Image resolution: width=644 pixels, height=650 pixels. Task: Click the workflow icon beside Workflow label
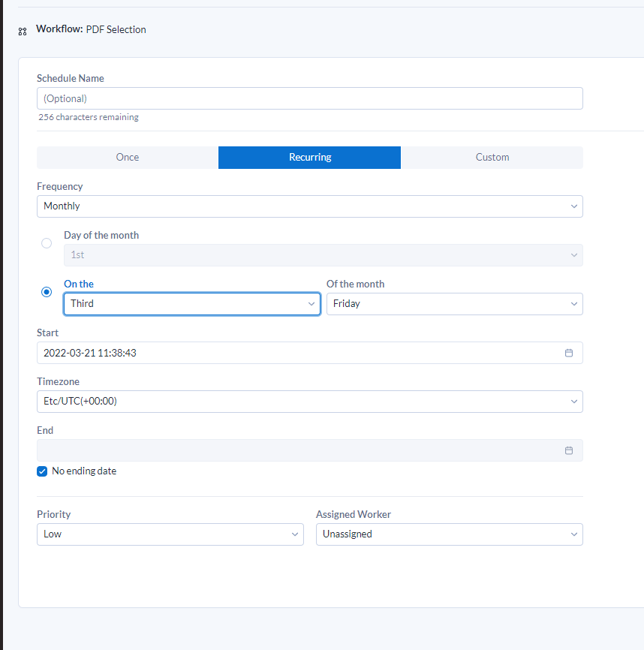[x=22, y=32]
